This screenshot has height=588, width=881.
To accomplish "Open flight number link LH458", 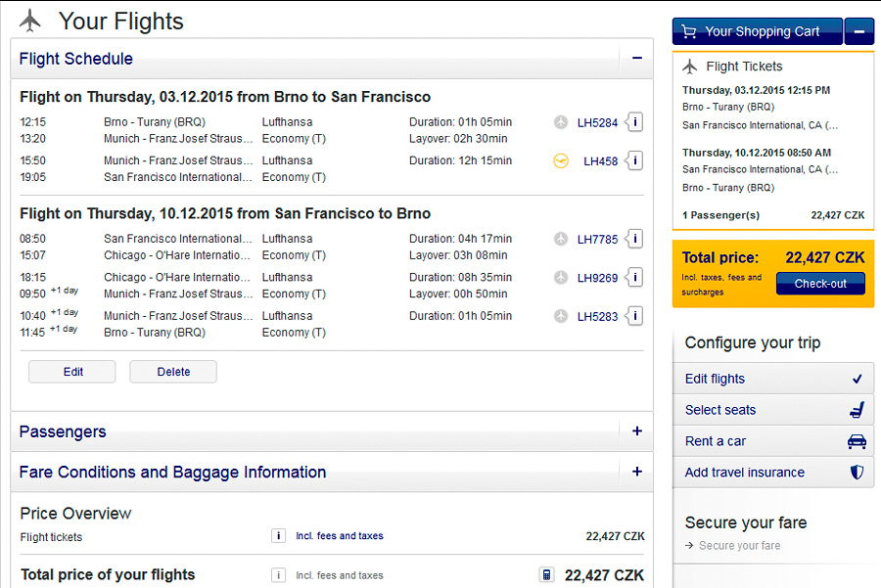I will pyautogui.click(x=601, y=161).
